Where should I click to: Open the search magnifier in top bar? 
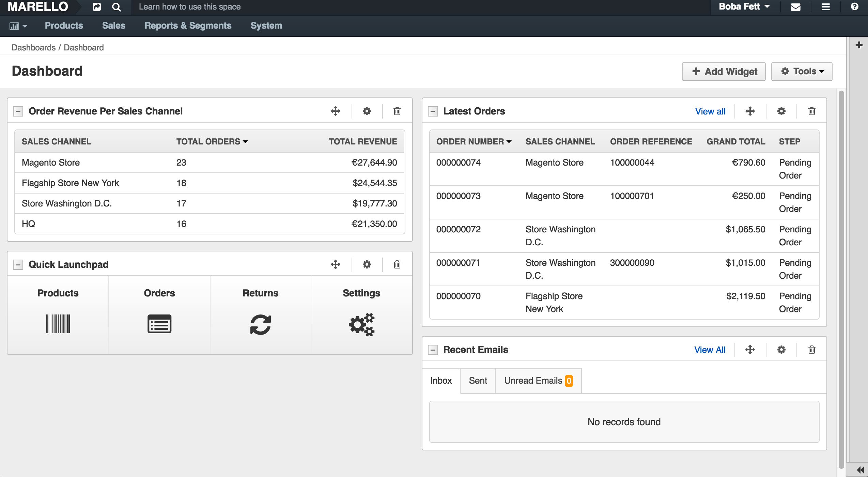[x=117, y=7]
